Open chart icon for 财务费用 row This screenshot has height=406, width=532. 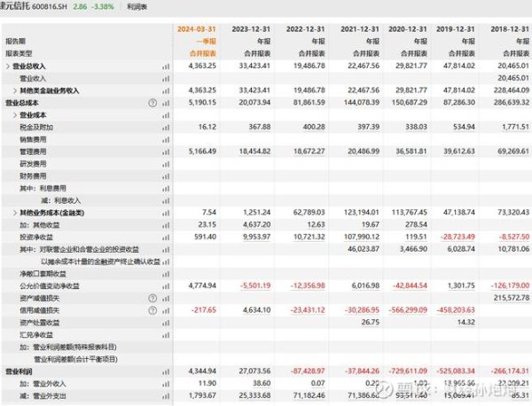pos(166,176)
